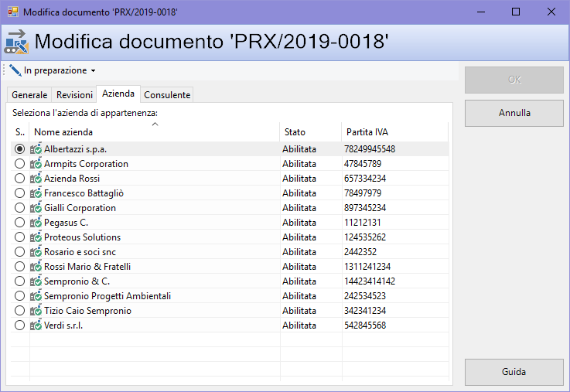Maximize the Modifica documento window
This screenshot has height=392, width=570.
click(515, 12)
